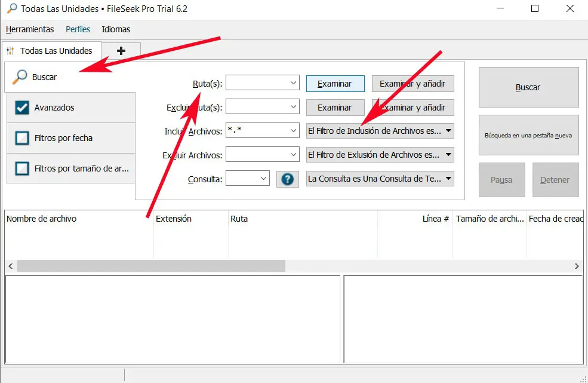The image size is (588, 383).
Task: Sort by Extensión column header
Action: point(190,219)
